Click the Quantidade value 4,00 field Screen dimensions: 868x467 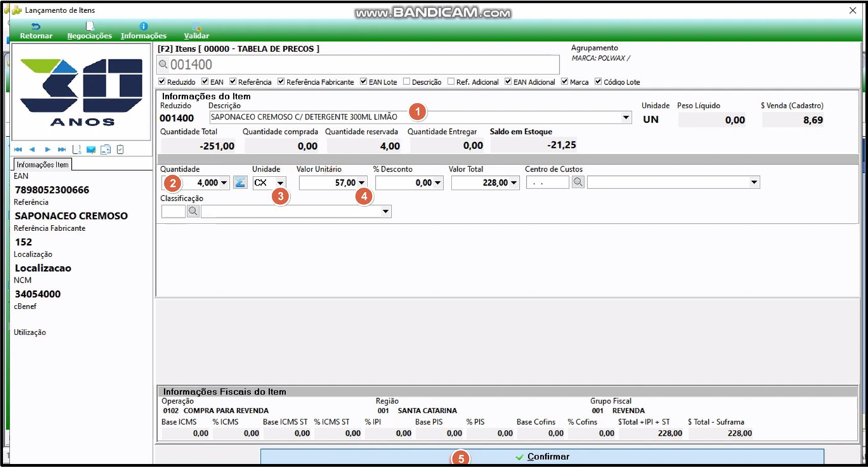click(195, 183)
